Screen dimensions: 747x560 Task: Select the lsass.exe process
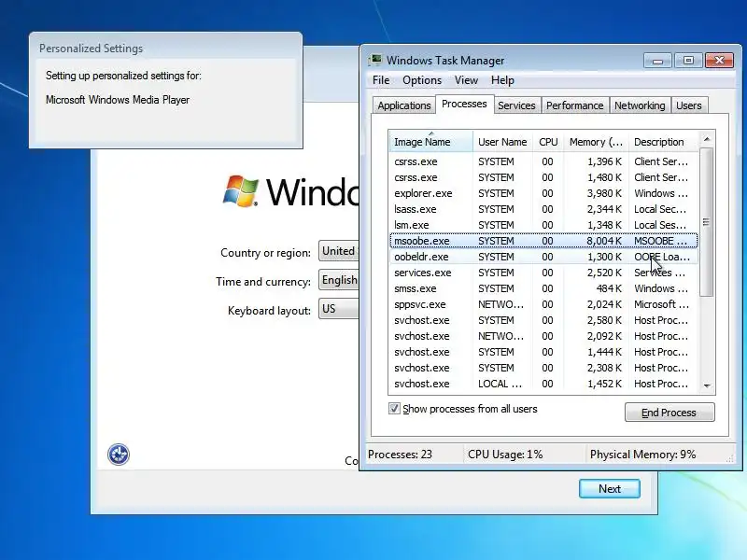pos(543,209)
